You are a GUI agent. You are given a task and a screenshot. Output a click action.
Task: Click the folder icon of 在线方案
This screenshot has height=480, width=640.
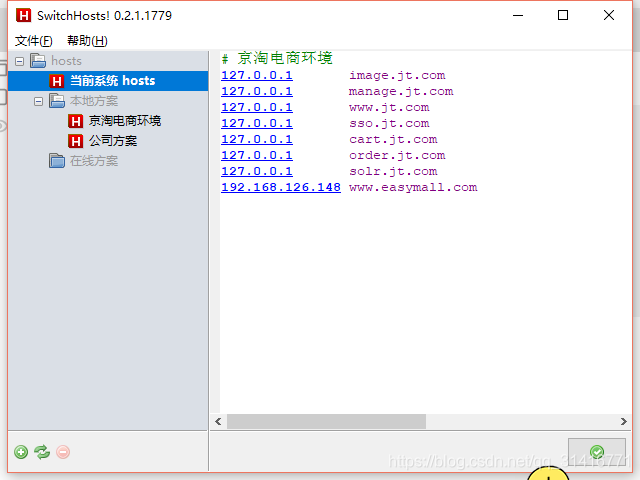pos(57,161)
